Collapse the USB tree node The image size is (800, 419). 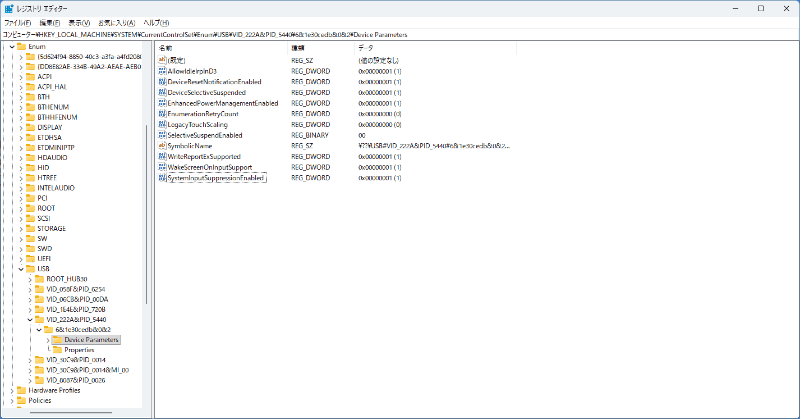click(21, 268)
